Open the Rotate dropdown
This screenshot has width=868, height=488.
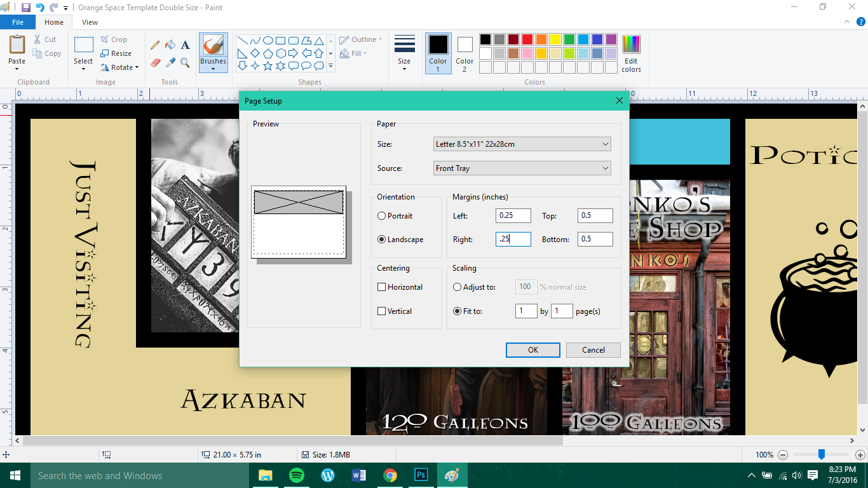[x=120, y=67]
